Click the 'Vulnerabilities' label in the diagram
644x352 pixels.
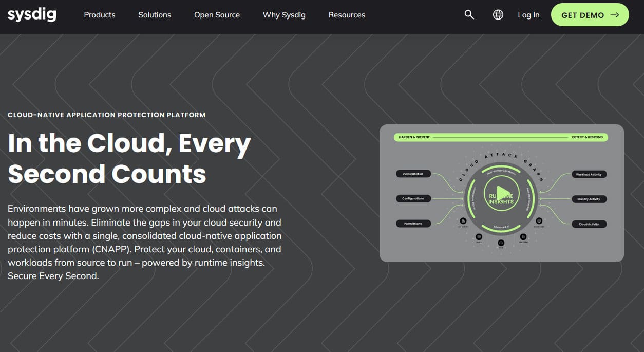413,174
